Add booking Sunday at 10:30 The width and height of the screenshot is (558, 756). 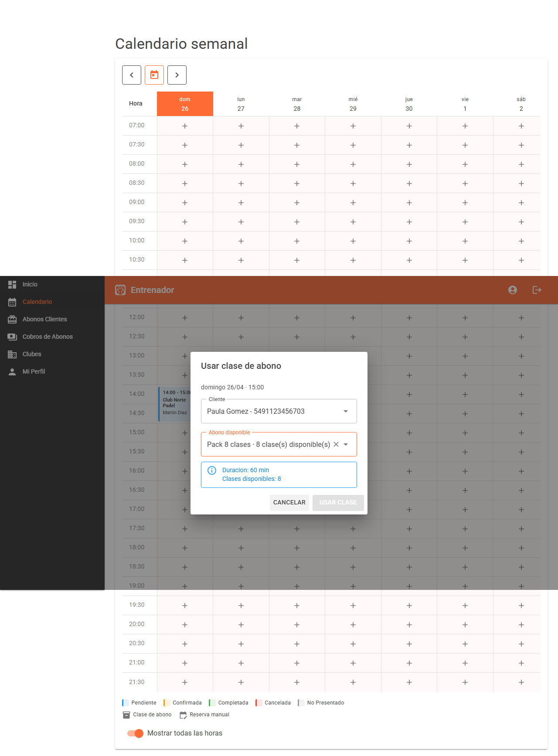click(185, 260)
